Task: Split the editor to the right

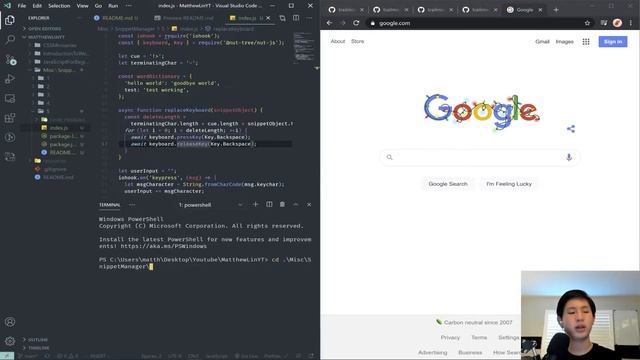Action: (x=296, y=18)
